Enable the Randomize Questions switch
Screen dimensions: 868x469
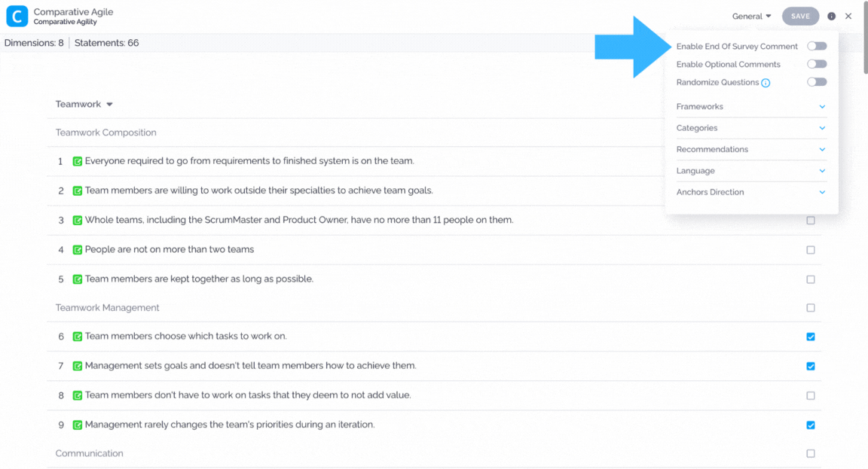click(x=817, y=82)
